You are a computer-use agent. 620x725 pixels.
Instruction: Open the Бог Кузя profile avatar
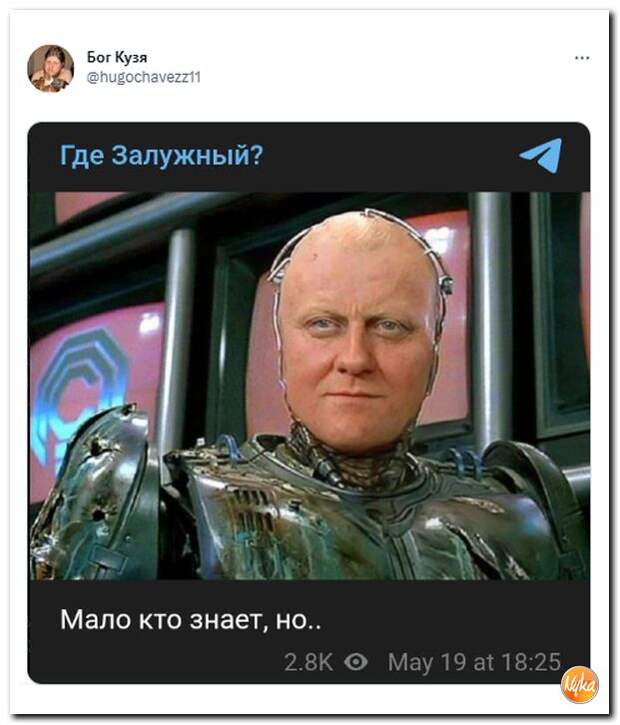pos(50,68)
